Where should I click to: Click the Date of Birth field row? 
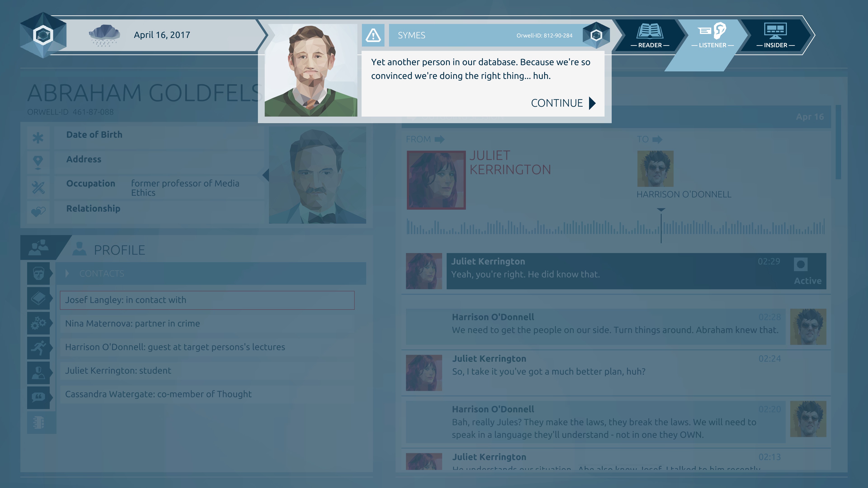tap(160, 138)
